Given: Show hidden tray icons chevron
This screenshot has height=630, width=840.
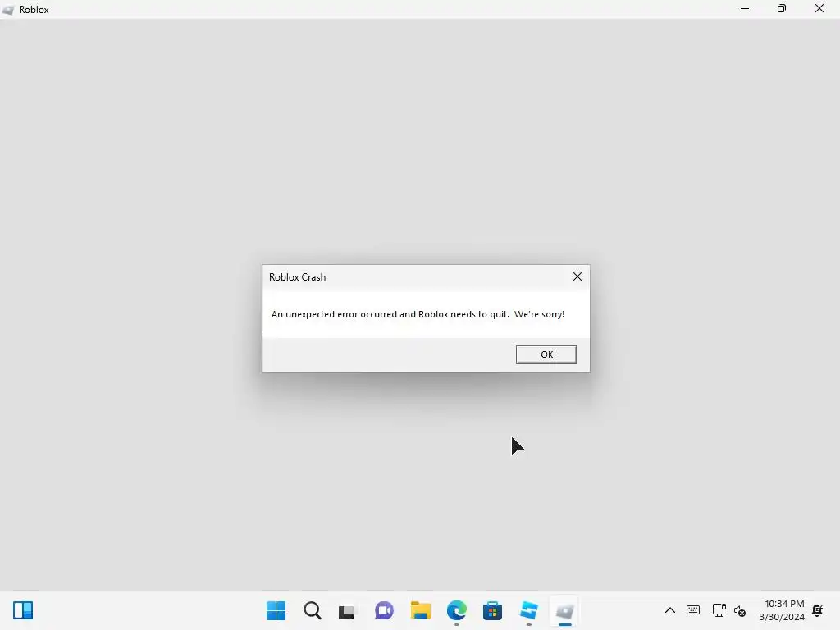Looking at the screenshot, I should pyautogui.click(x=669, y=610).
